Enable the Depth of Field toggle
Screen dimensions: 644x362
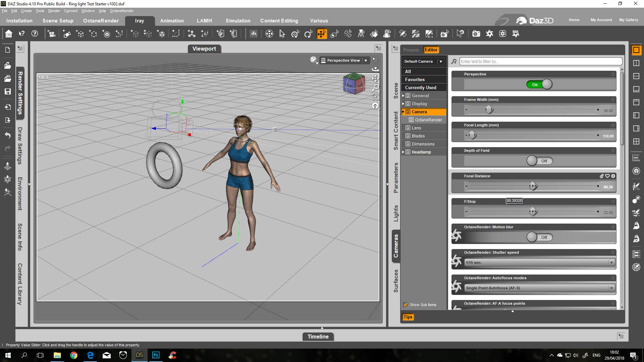[x=539, y=161]
